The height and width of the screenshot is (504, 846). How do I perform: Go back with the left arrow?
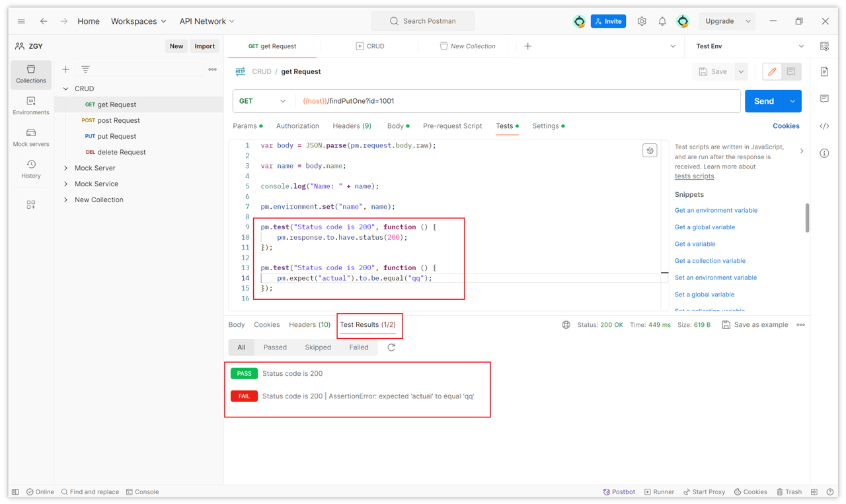pos(44,21)
